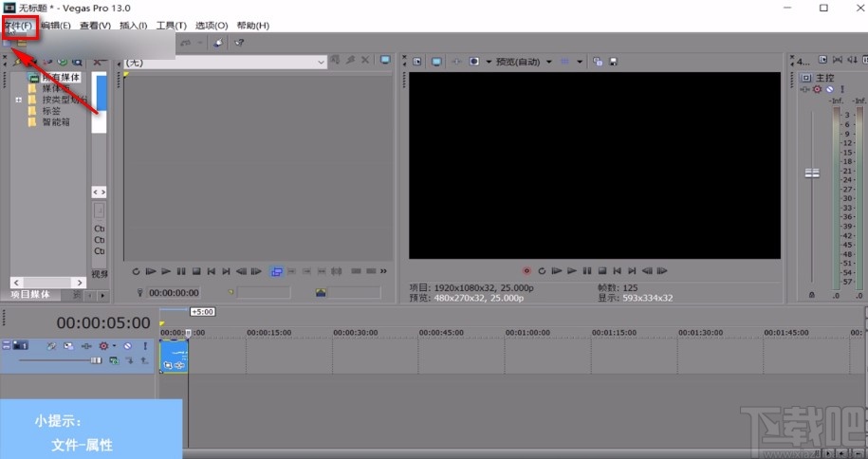Click the trimmer remove-media X icon
This screenshot has height=459, width=868.
point(365,60)
